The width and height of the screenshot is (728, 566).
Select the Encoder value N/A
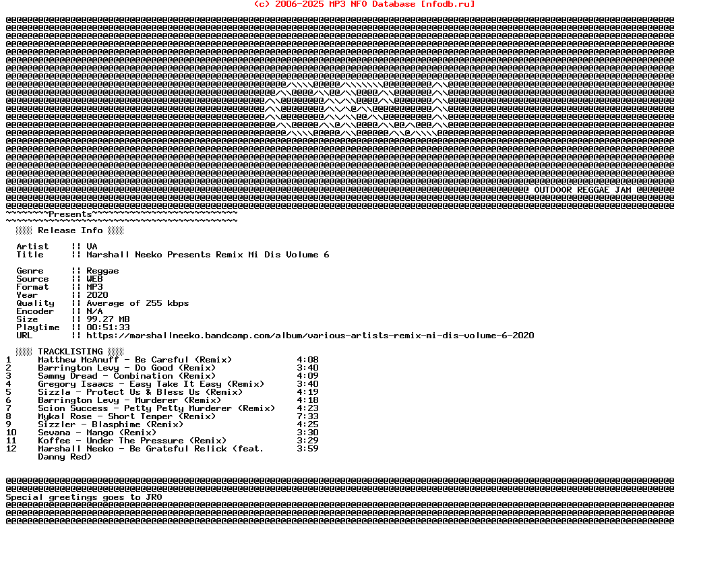pyautogui.click(x=95, y=311)
